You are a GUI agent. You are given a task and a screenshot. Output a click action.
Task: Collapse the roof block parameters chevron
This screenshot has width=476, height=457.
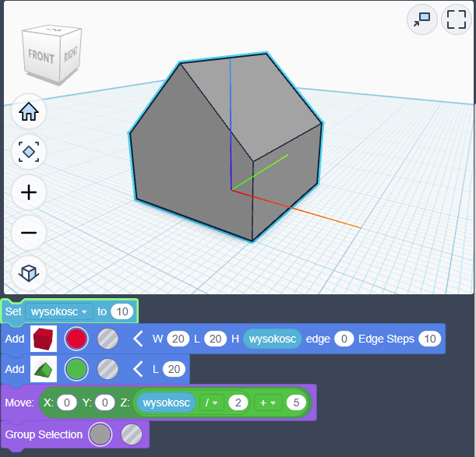138,369
